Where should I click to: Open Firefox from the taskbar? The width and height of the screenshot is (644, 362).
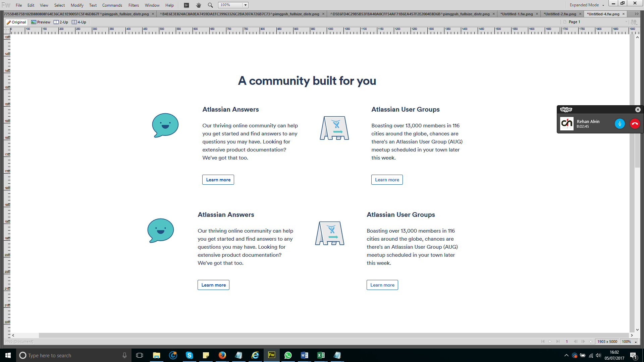point(222,355)
